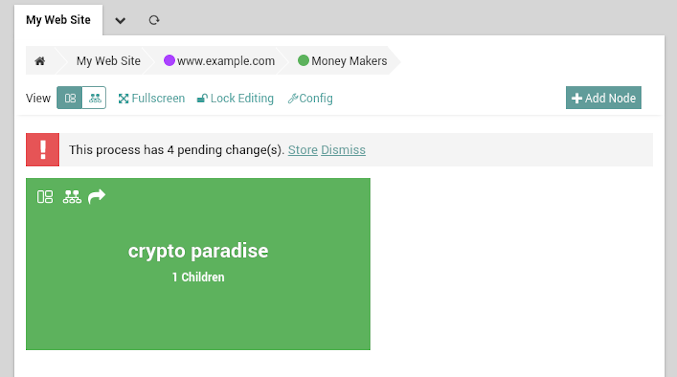
Task: Click the red exclamation warning icon
Action: [x=42, y=149]
